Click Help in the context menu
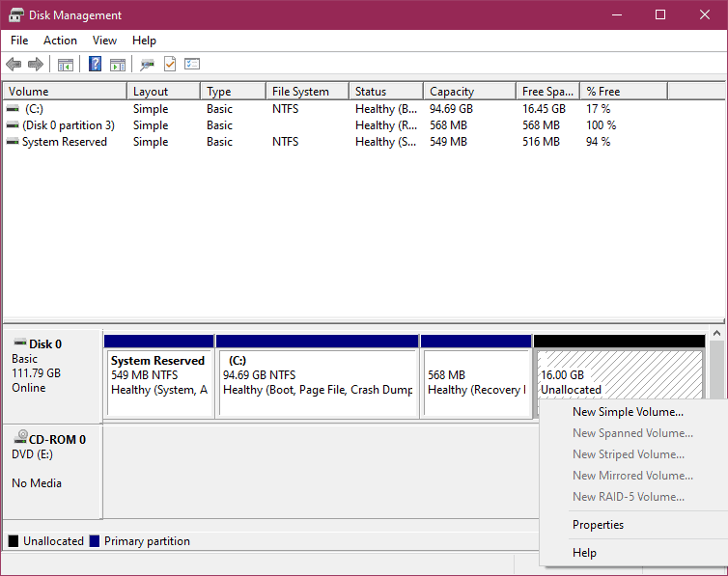 click(x=584, y=553)
